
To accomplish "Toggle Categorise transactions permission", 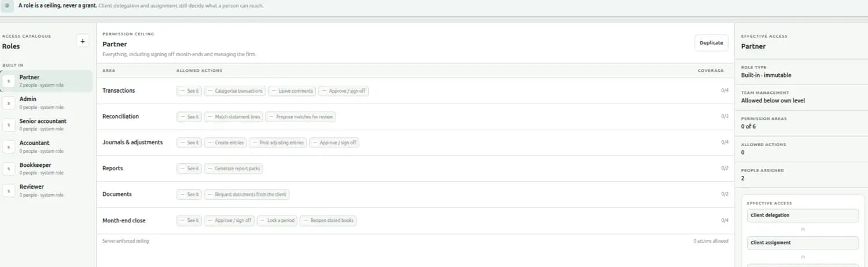I will 235,91.
